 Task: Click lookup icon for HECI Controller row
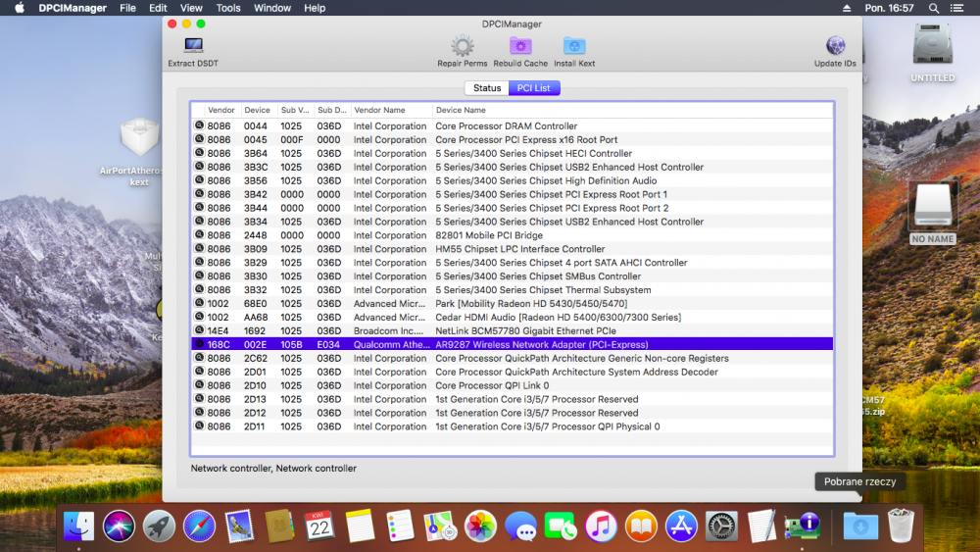(199, 153)
